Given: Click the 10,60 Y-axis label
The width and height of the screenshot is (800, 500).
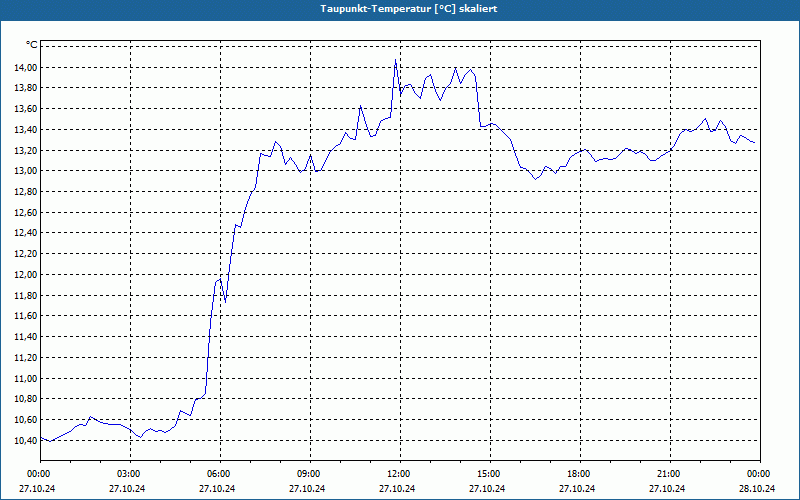Looking at the screenshot, I should (25, 420).
